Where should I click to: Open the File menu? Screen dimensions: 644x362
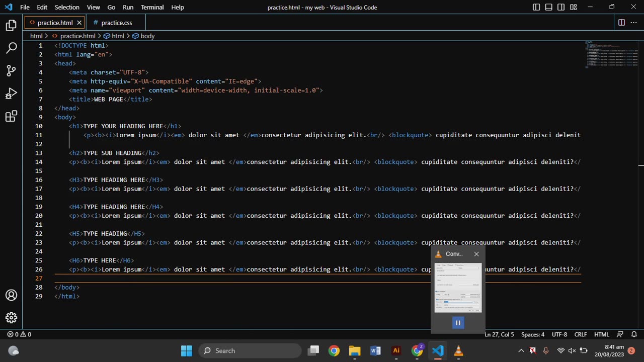click(25, 7)
